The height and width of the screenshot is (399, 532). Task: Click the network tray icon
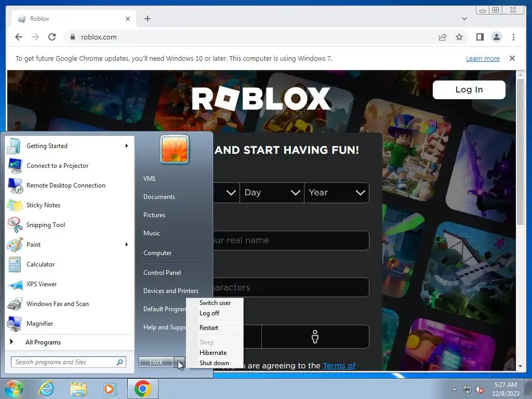click(467, 389)
